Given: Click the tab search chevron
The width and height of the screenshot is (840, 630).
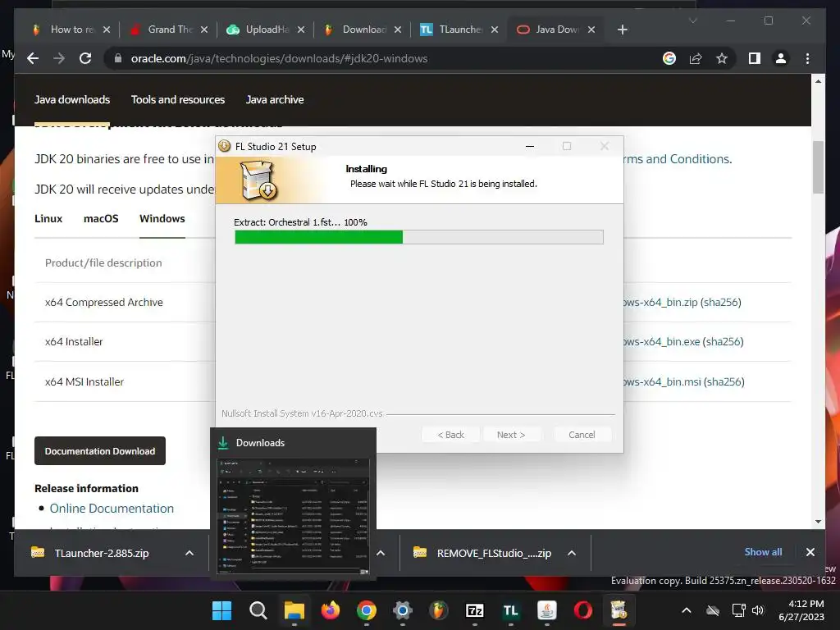Looking at the screenshot, I should [692, 21].
